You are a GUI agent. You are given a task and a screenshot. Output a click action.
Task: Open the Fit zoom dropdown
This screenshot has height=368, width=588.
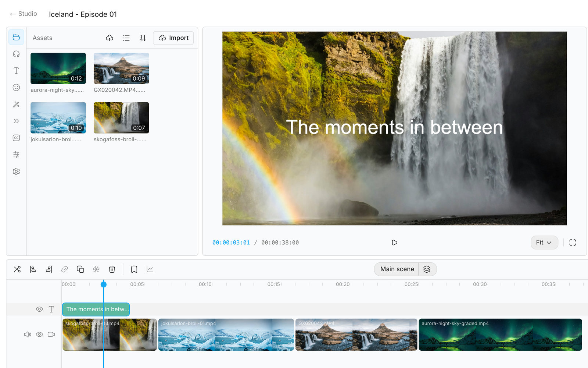click(544, 243)
